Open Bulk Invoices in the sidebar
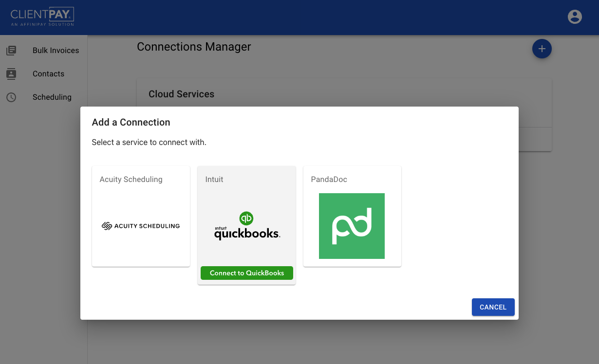The height and width of the screenshot is (364, 599). (x=44, y=50)
